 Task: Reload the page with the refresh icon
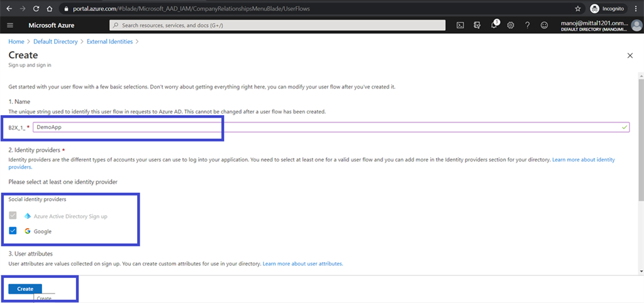click(x=36, y=9)
